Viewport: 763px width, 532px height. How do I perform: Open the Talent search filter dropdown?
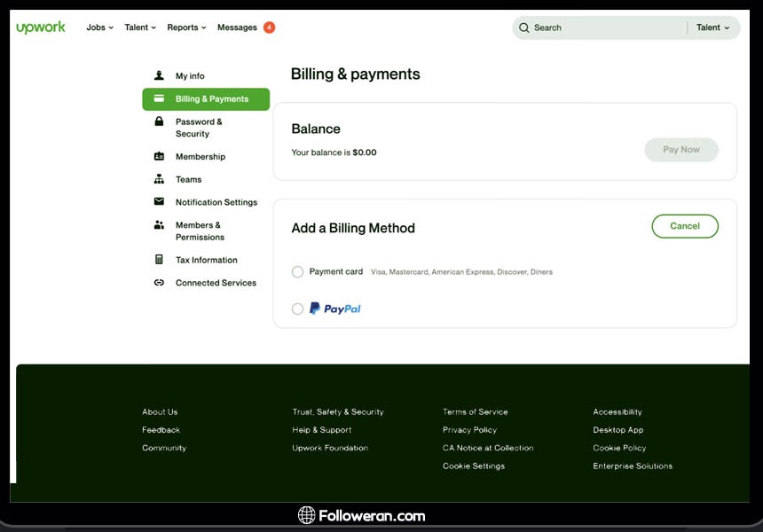pos(712,27)
